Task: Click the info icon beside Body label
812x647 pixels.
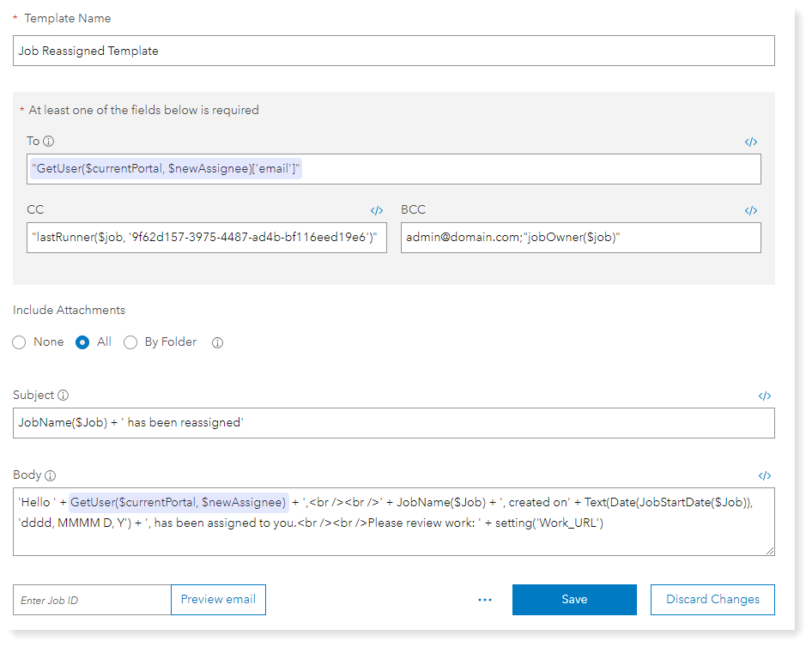Action: 50,475
